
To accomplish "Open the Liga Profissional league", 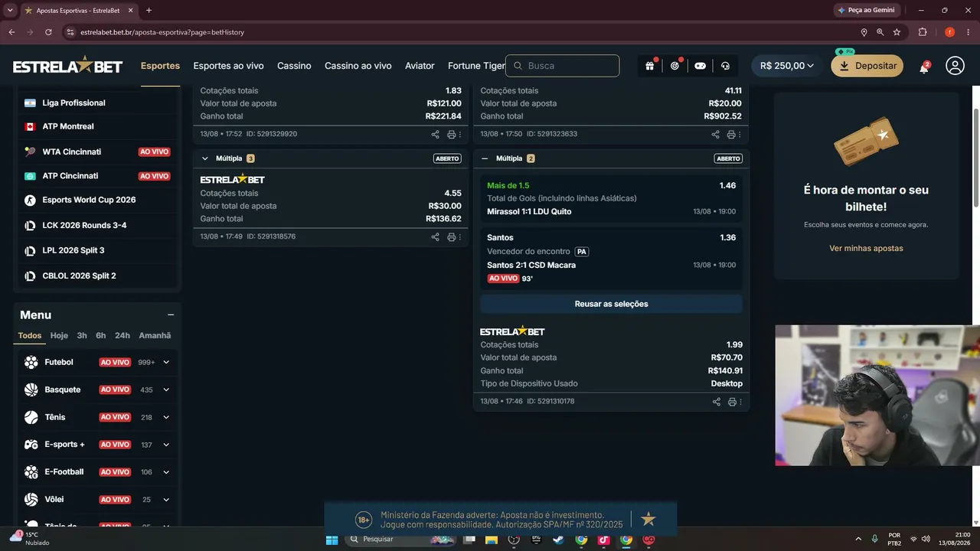I will click(74, 103).
